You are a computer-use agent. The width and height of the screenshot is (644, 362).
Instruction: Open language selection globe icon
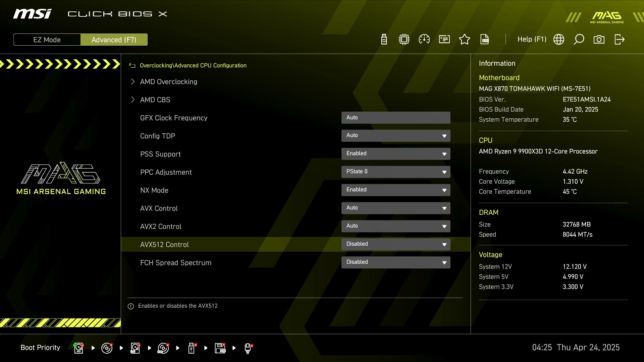(x=559, y=40)
